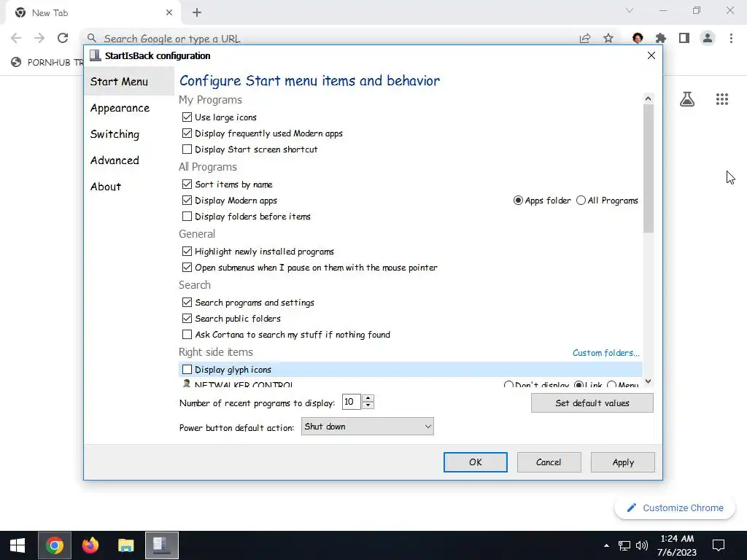This screenshot has height=560, width=747.
Task: Enable Ask Cortana to search option
Action: 187,335
